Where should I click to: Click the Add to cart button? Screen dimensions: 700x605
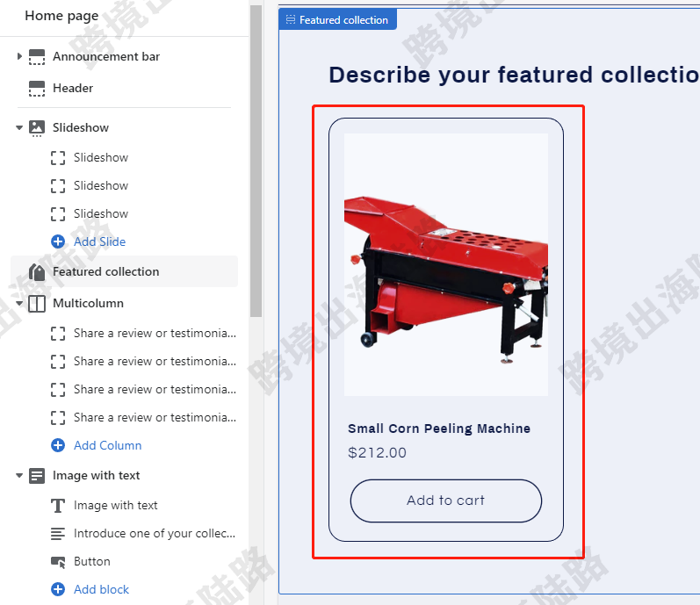pos(446,501)
